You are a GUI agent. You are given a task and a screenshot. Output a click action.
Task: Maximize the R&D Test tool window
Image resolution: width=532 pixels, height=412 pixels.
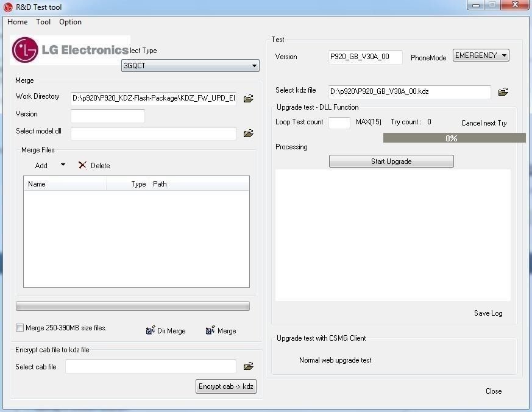(x=492, y=5)
